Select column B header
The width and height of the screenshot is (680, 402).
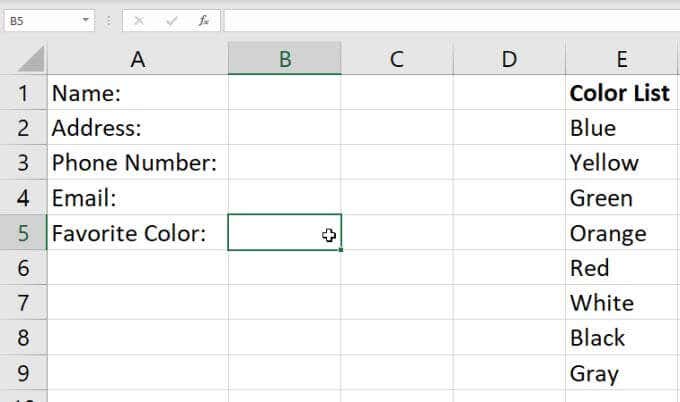[x=284, y=59]
